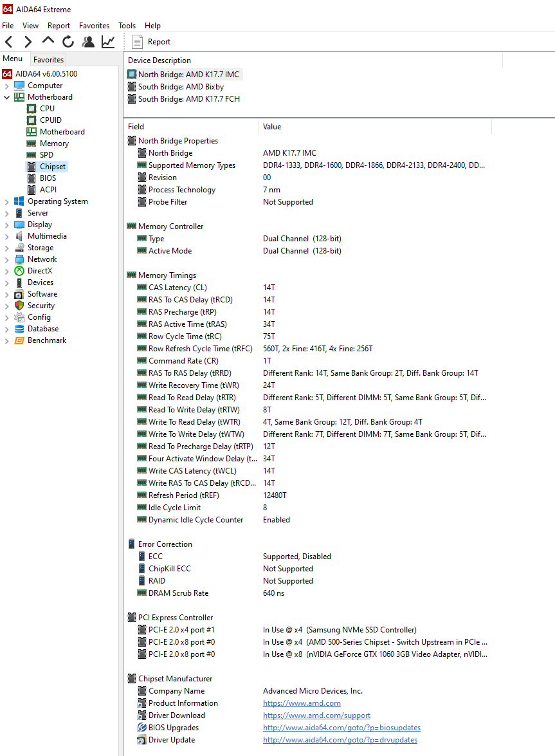The image size is (555, 756).
Task: Click the Server icon in tree
Action: (x=19, y=212)
